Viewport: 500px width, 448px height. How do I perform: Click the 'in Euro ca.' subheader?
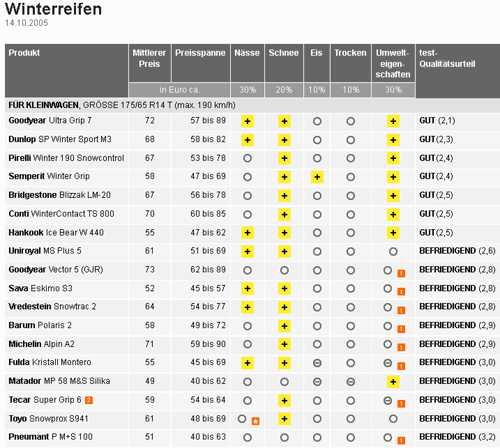(179, 90)
